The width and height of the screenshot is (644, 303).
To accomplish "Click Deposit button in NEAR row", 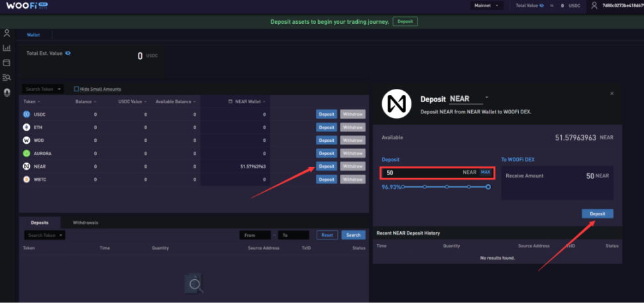I will [x=327, y=166].
